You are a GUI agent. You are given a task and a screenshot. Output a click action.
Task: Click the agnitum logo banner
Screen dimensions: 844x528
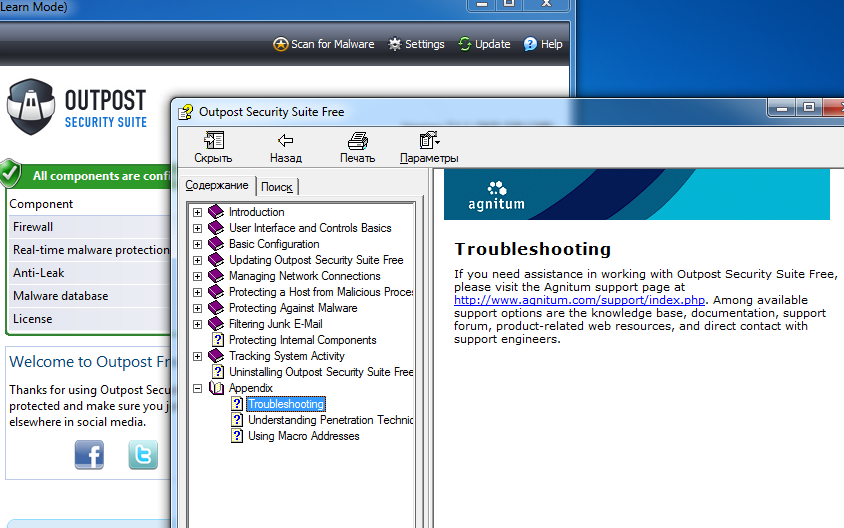637,194
